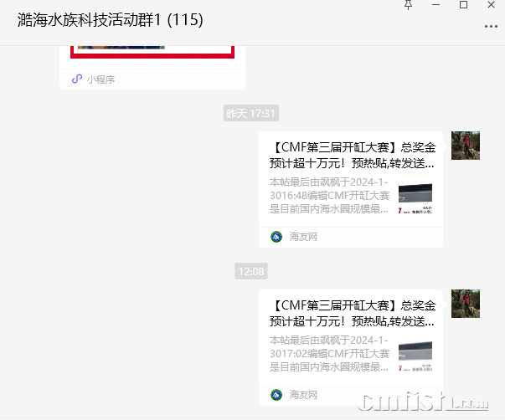Click the 海友网 logo on first card
Screen dimensions: 505x420
276,237
